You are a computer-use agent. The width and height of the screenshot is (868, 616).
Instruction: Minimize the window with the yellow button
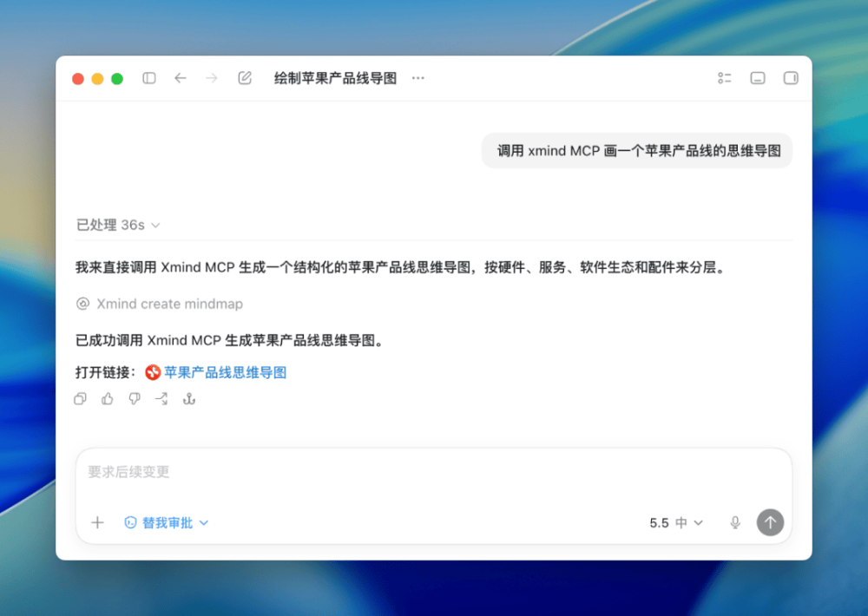[x=97, y=79]
